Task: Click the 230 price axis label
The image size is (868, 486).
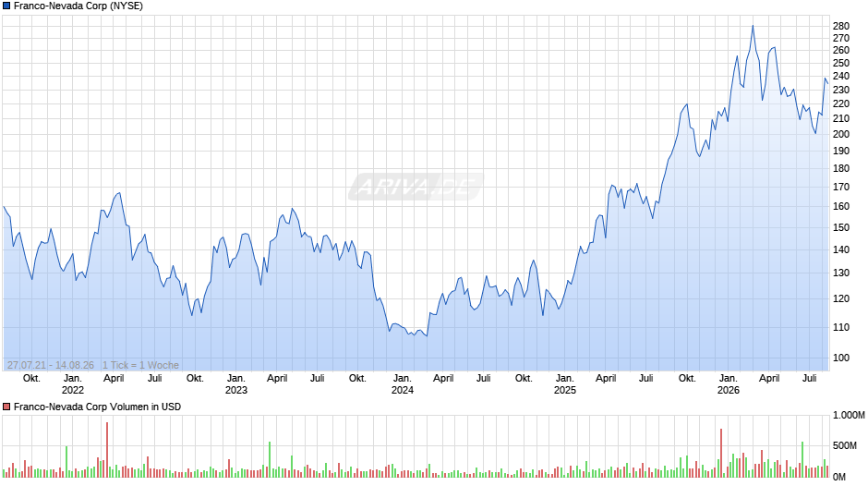Action: (841, 90)
